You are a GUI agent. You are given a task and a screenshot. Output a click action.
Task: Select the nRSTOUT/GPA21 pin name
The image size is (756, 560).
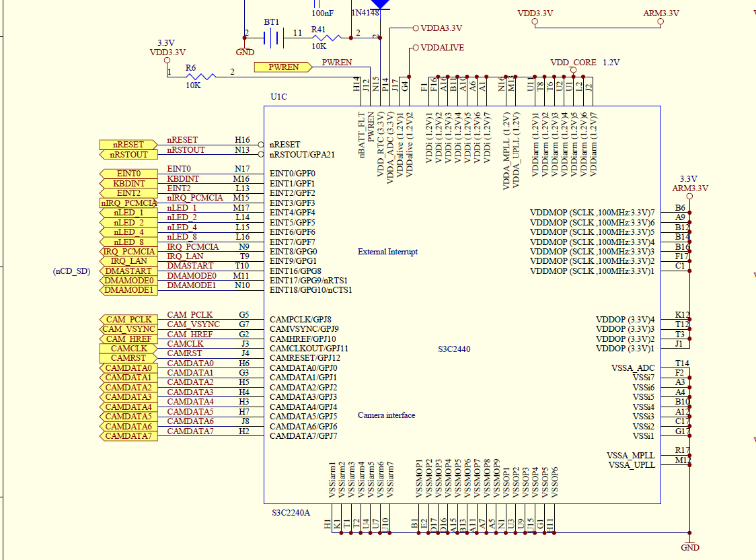[302, 155]
